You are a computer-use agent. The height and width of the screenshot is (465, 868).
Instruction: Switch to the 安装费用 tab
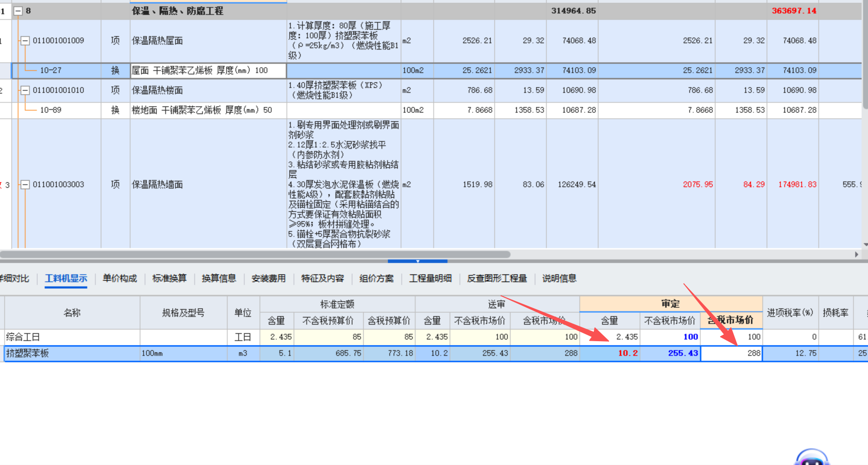(x=269, y=278)
